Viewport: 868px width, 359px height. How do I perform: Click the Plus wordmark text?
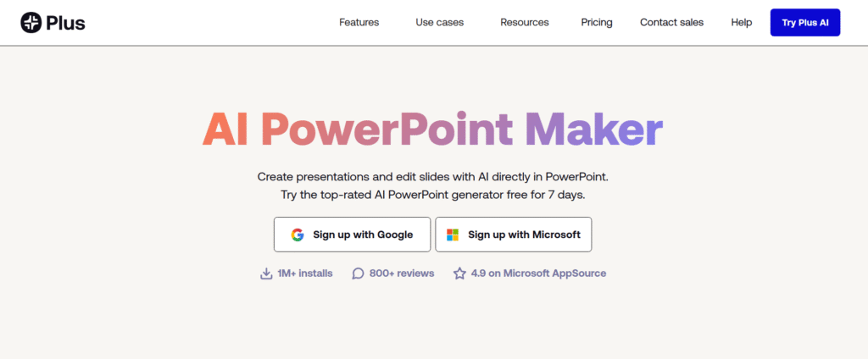pos(67,23)
